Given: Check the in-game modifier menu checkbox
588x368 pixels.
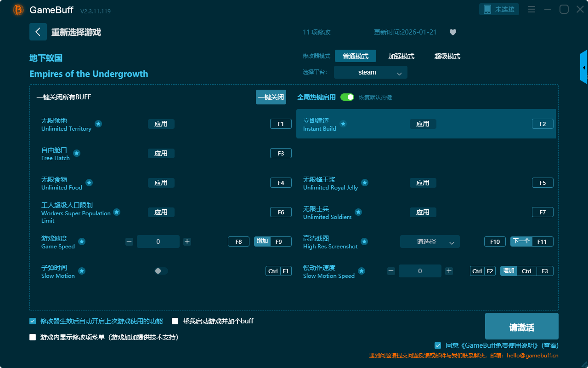Looking at the screenshot, I should coord(33,337).
